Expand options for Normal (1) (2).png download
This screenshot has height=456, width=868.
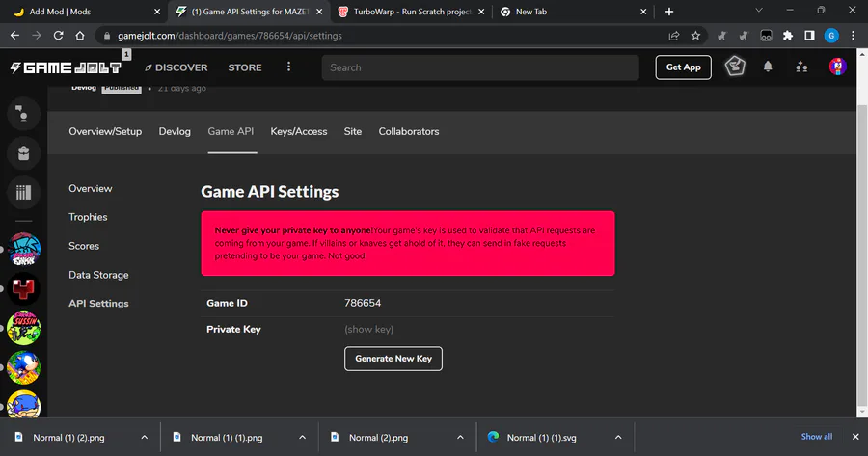(144, 437)
